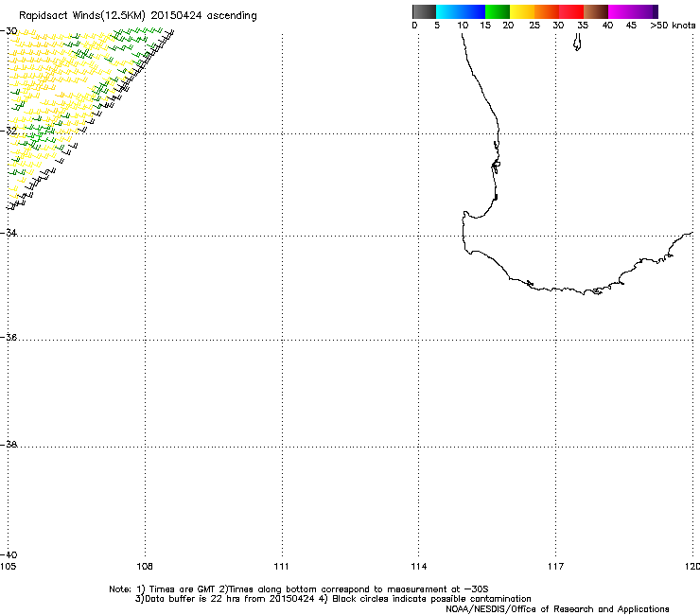Click the green 15-20 knots color band

[498, 11]
